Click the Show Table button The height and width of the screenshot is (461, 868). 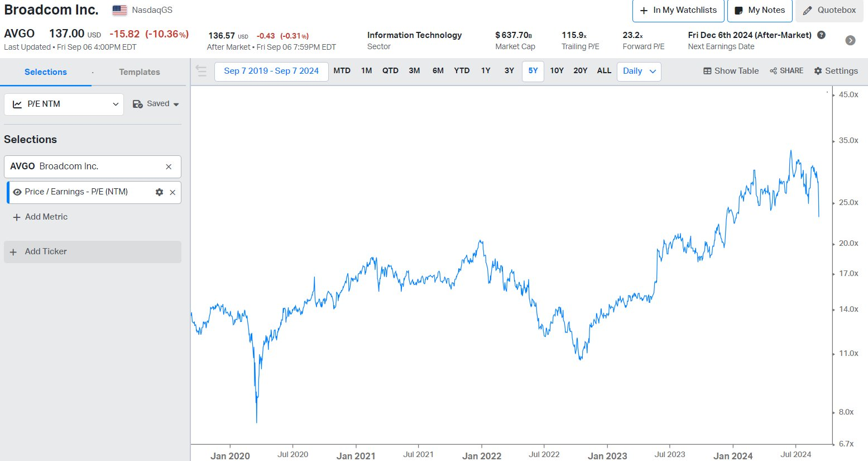click(731, 71)
